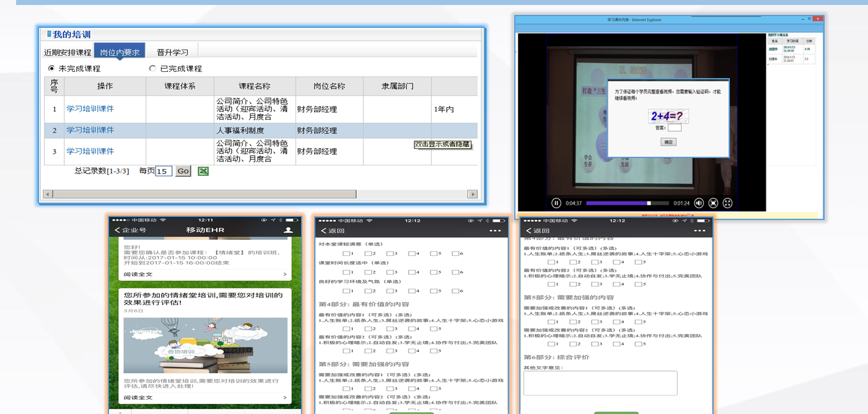This screenshot has width=868, height=414.
Task: Go back using the 企业号 back arrow
Action: [x=117, y=230]
